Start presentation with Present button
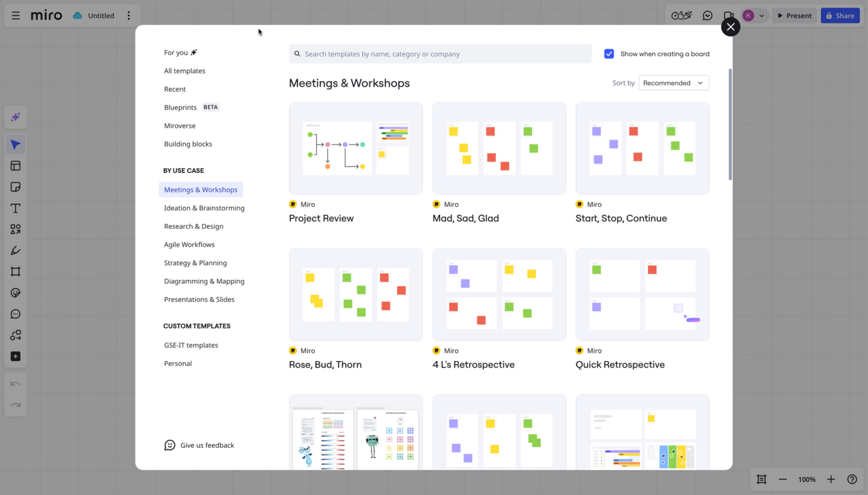868x495 pixels. pyautogui.click(x=795, y=16)
